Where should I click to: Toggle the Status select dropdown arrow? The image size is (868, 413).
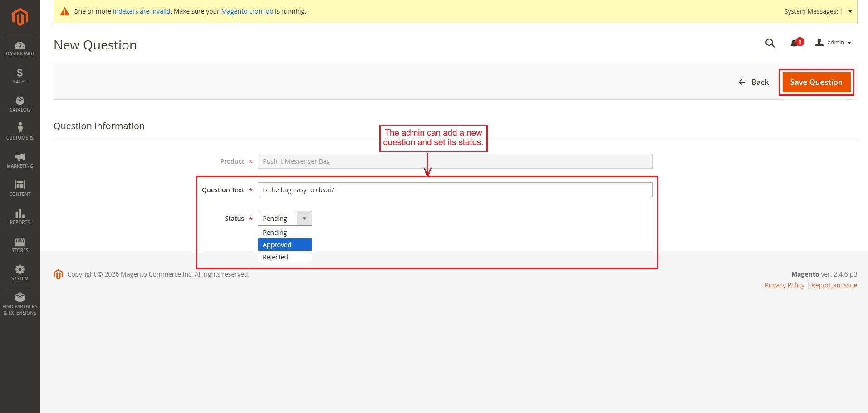tap(304, 219)
